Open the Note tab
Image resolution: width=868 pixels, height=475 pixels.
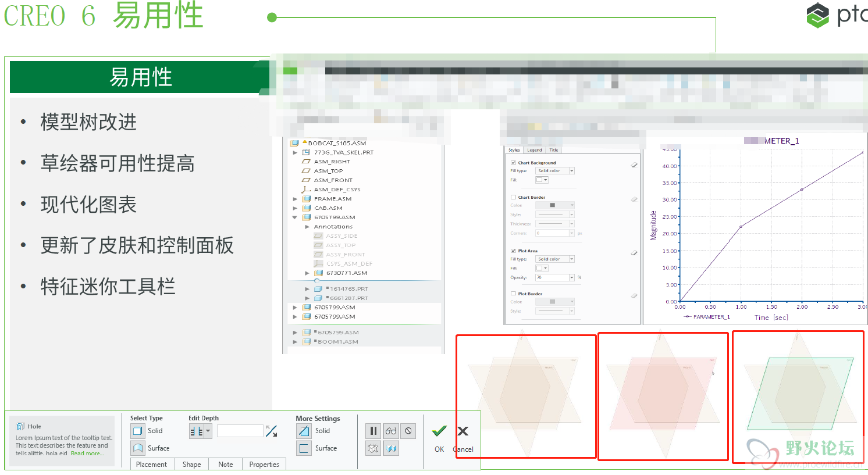[225, 465]
